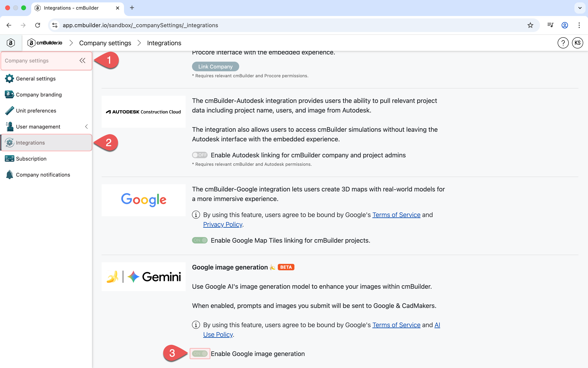This screenshot has height=368, width=588.
Task: Select Subscription in sidebar
Action: [x=46, y=159]
